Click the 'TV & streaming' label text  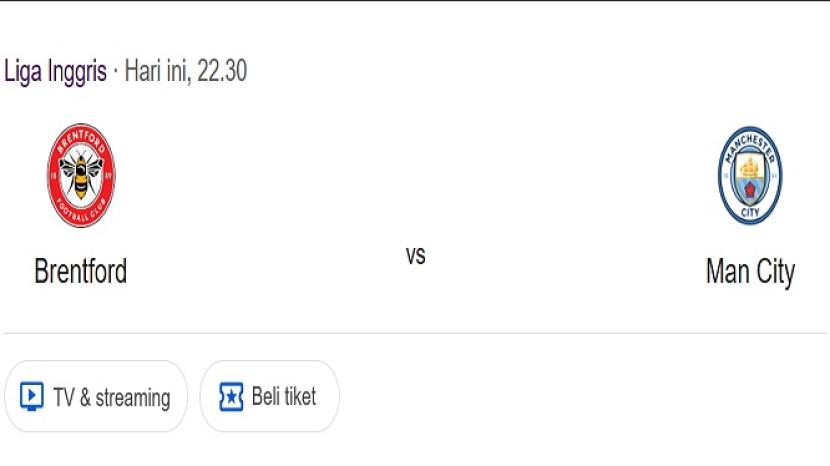point(111,398)
